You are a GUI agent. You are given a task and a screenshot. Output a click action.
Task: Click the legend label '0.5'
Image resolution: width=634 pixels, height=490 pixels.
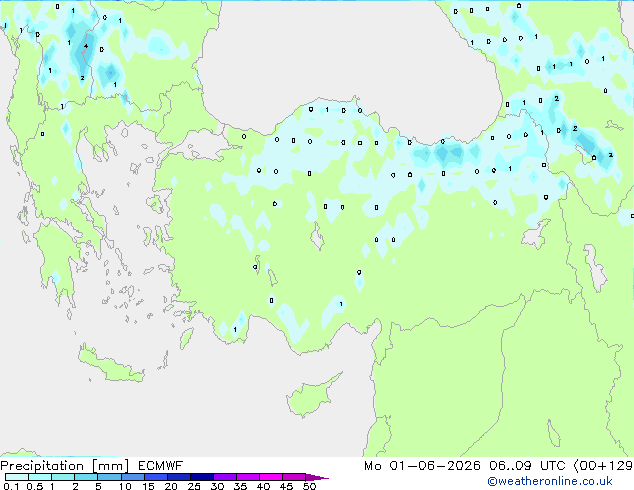pyautogui.click(x=35, y=486)
